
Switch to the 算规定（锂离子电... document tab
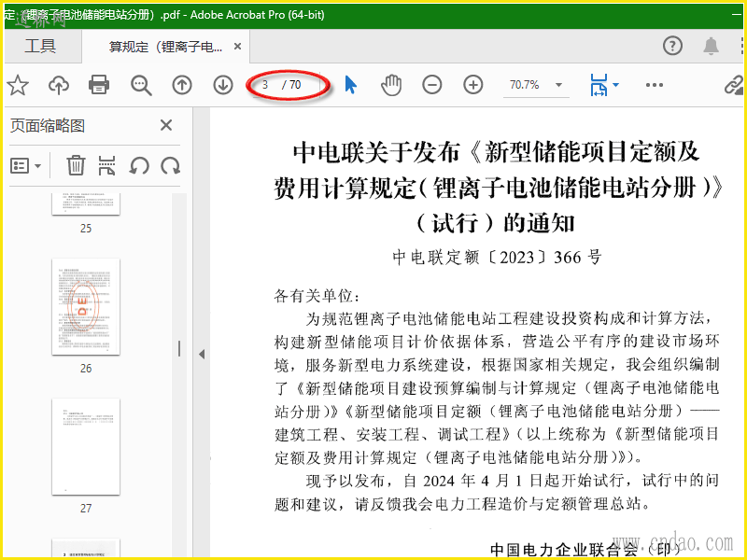tap(165, 47)
